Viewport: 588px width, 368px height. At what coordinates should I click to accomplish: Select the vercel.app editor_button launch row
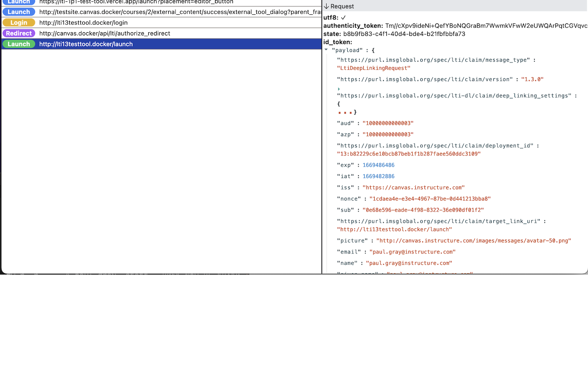161,2
